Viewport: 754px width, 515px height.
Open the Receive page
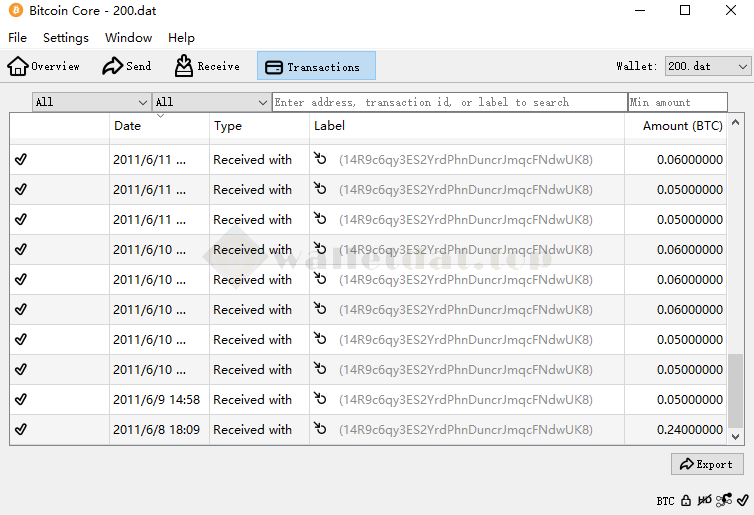207,66
